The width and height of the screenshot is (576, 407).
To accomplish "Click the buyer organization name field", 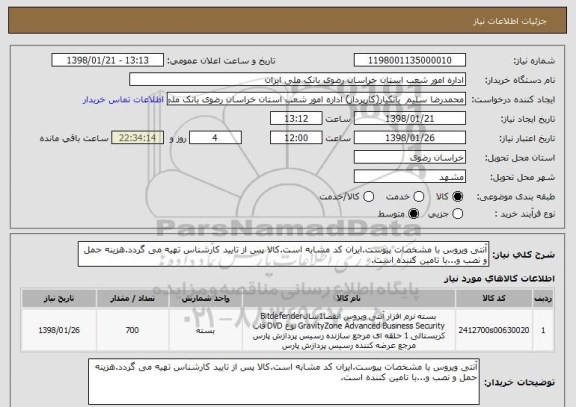I will (298, 80).
